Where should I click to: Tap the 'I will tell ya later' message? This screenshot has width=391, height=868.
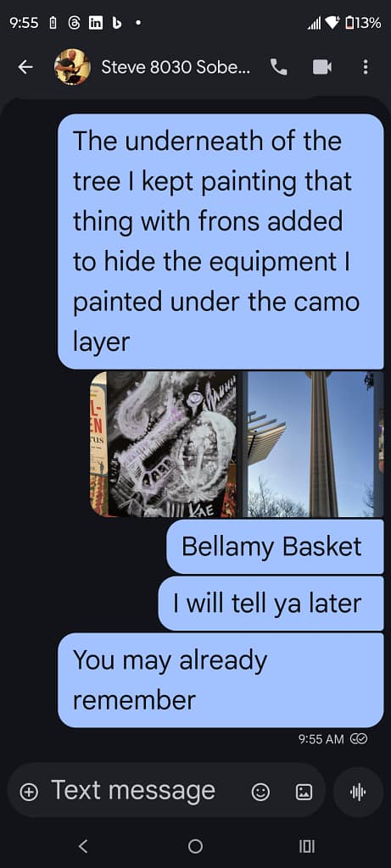pyautogui.click(x=271, y=604)
